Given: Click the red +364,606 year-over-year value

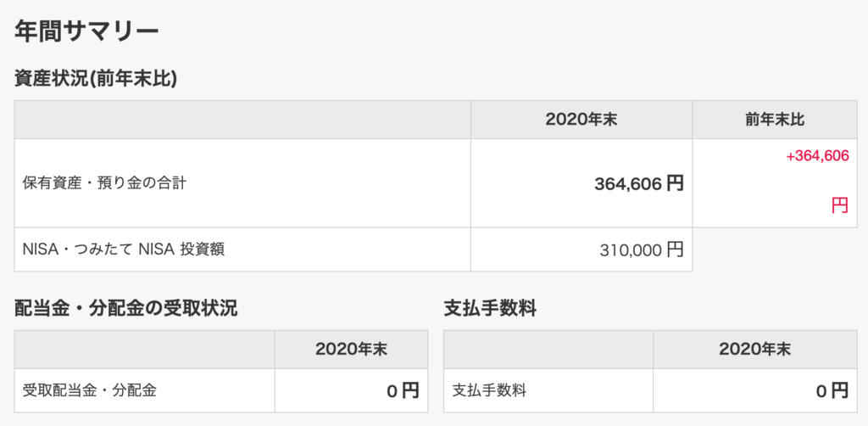Looking at the screenshot, I should click(x=818, y=156).
